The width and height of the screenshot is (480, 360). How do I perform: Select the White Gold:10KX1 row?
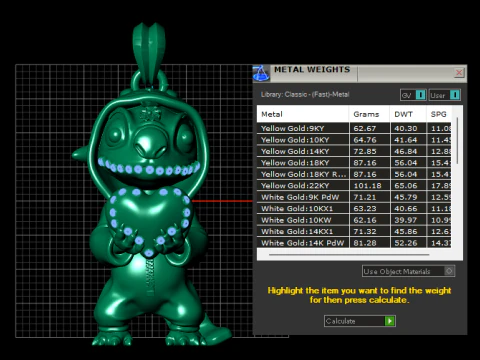(354, 209)
